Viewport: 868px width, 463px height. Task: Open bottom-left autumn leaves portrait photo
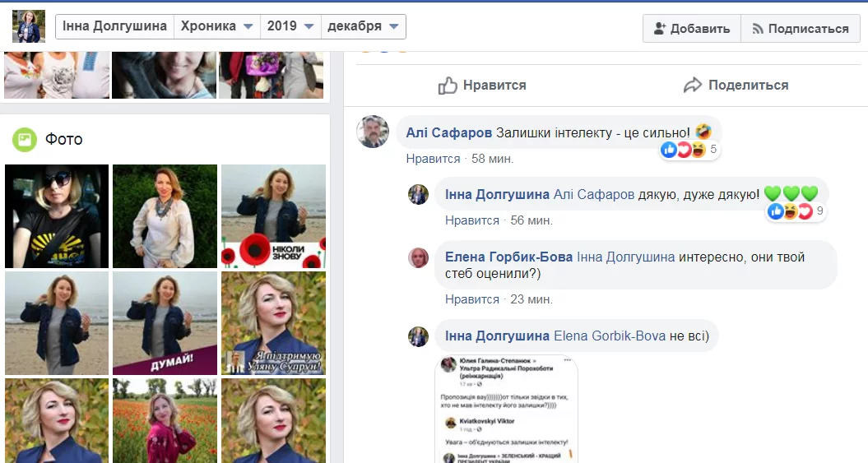coord(57,420)
